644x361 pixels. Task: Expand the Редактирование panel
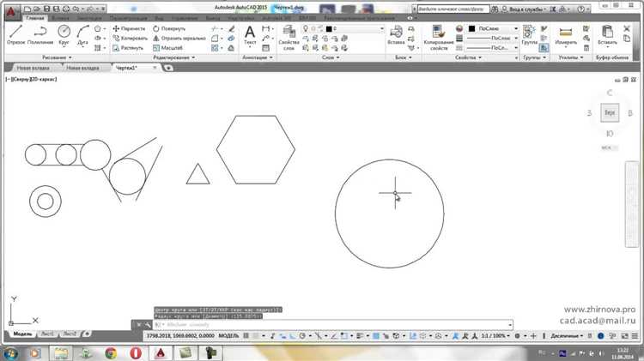[x=174, y=57]
